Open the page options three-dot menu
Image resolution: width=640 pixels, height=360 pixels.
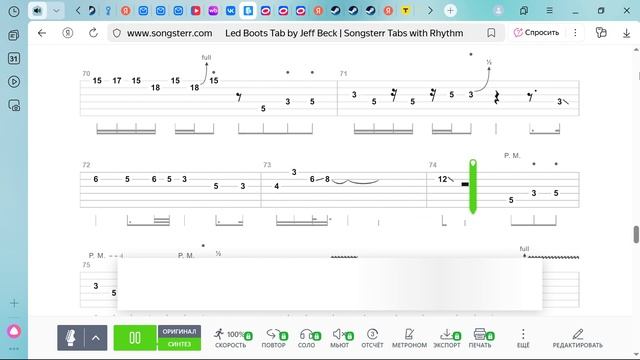pyautogui.click(x=575, y=33)
